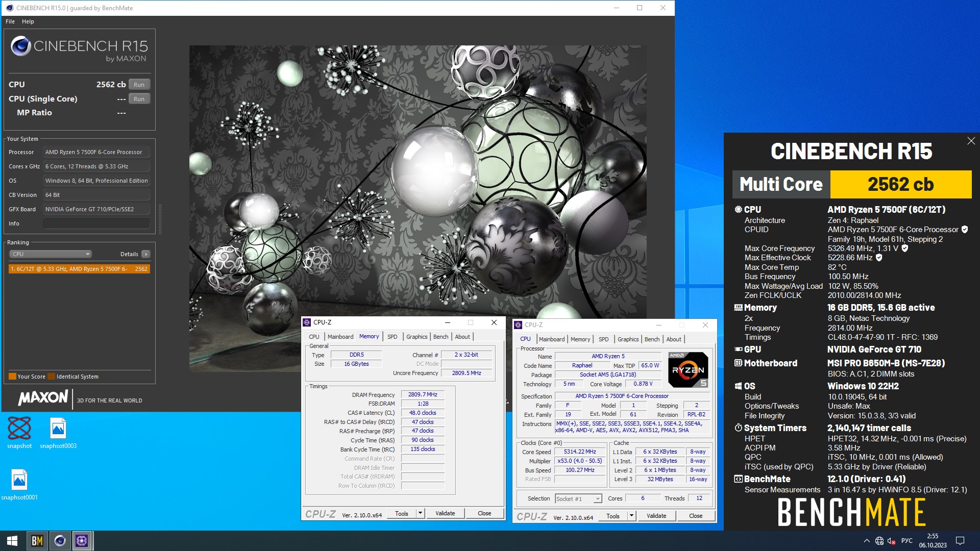Switch to Cinebench in the taskbar
980x551 pixels.
pos(60,541)
